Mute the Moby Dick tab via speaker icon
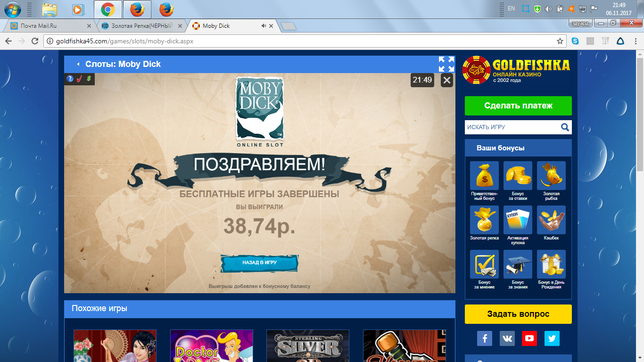This screenshot has width=644, height=362. click(264, 26)
